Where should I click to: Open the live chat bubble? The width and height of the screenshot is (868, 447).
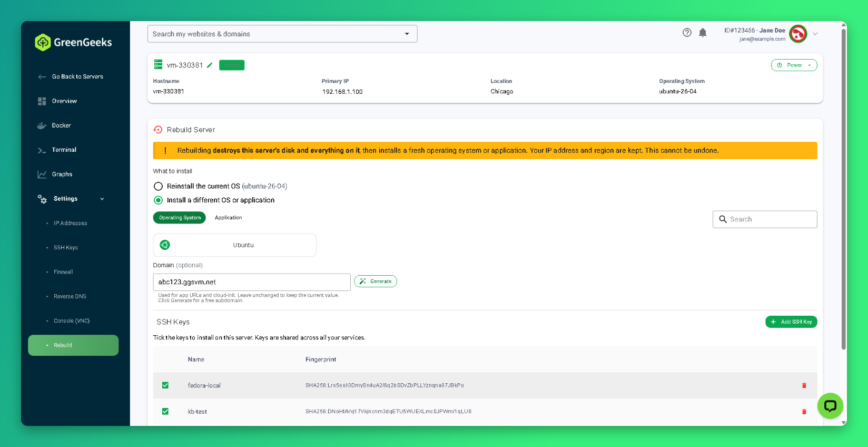pyautogui.click(x=830, y=406)
